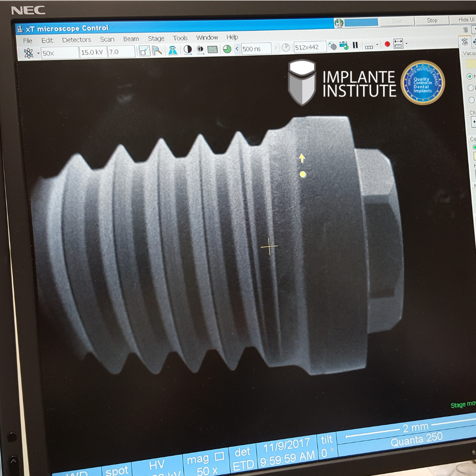The height and width of the screenshot is (476, 476).
Task: Select the second vacuum mode radio button
Action: [x=470, y=88]
